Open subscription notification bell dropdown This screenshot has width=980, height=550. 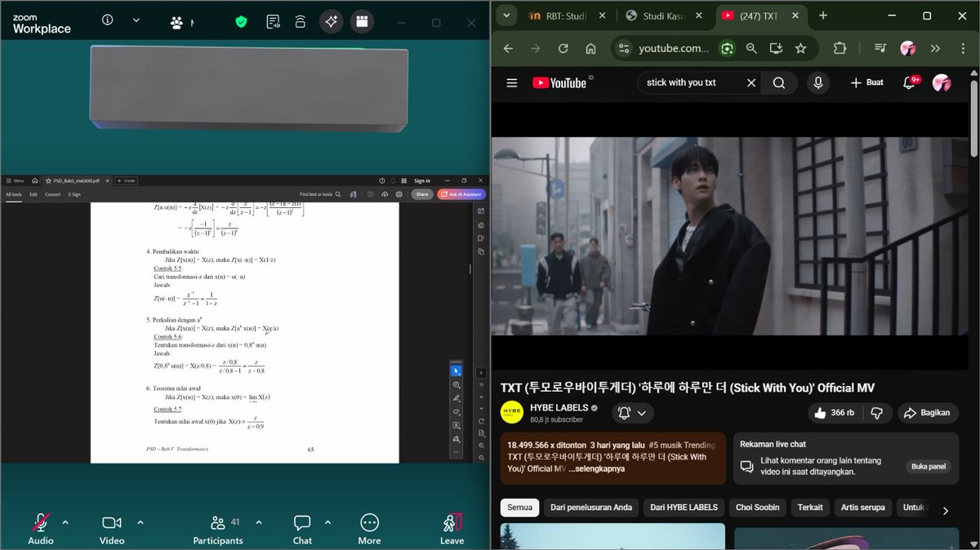[632, 413]
